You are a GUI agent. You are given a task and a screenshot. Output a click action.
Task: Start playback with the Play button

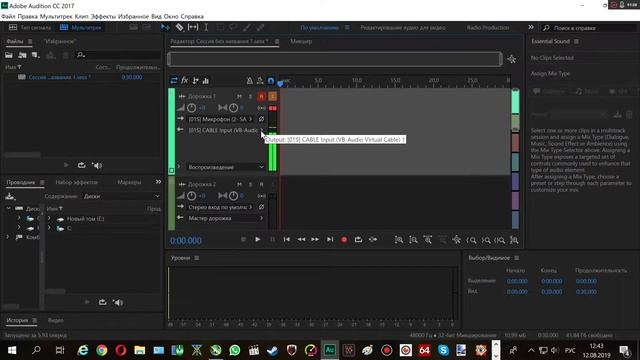pos(258,240)
